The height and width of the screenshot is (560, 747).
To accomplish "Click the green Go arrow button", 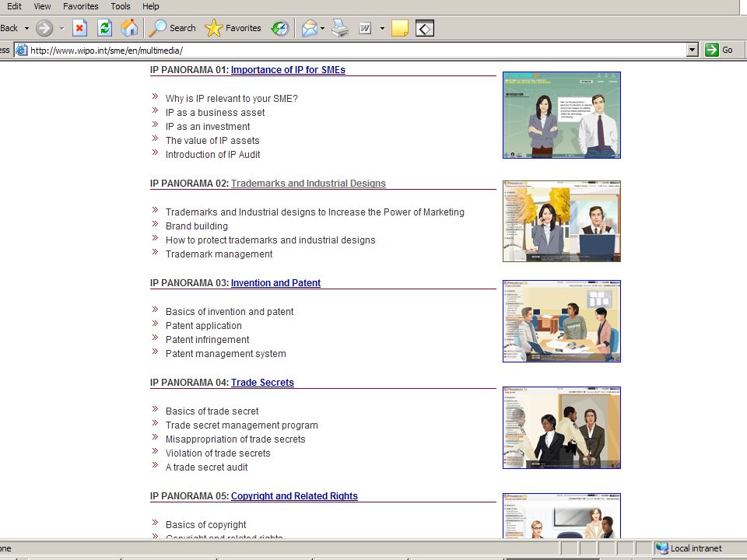I will coord(712,50).
